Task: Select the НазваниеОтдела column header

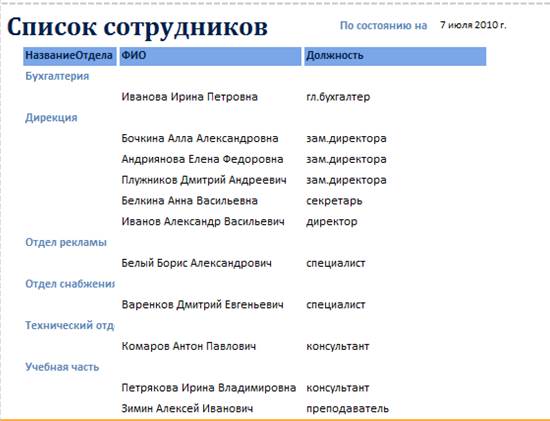Action: [70, 56]
